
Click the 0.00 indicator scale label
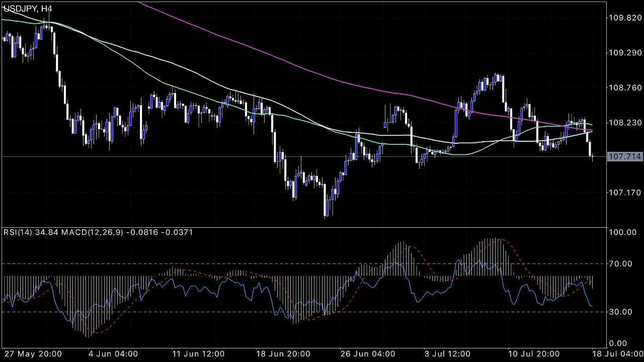[626, 343]
